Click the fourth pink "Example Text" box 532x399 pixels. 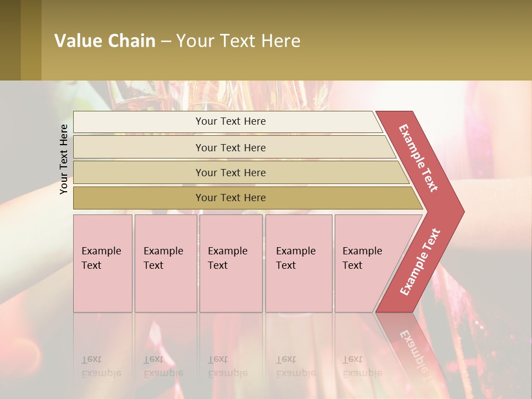[298, 263]
